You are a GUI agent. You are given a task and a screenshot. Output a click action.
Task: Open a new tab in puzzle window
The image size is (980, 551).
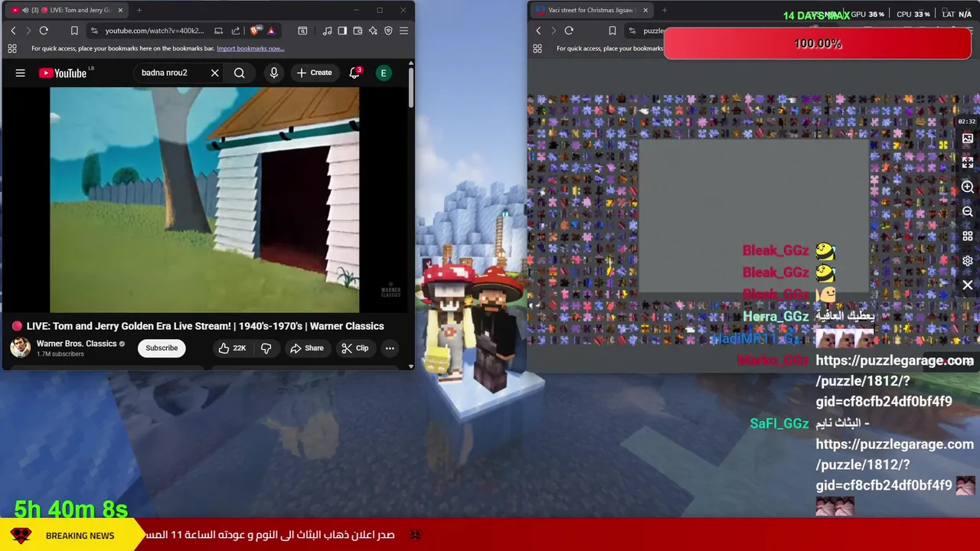[664, 10]
